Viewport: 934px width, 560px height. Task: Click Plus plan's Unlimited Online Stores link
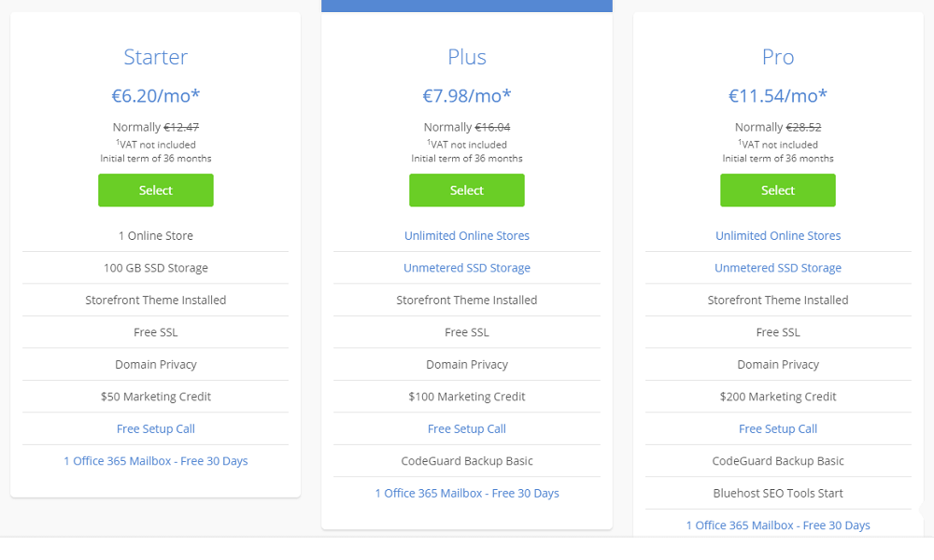[467, 236]
